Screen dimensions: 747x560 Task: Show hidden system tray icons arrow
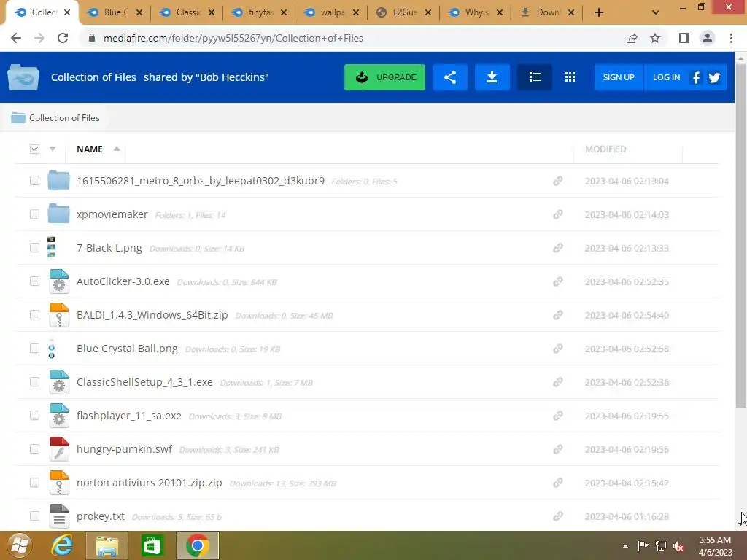(625, 546)
